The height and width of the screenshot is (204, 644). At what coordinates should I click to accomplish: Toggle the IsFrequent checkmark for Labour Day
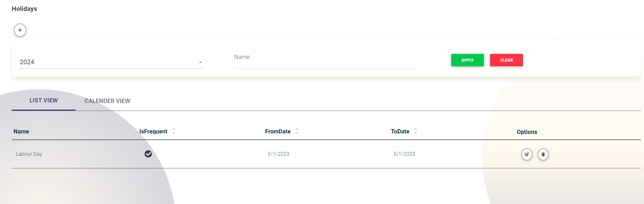click(148, 154)
